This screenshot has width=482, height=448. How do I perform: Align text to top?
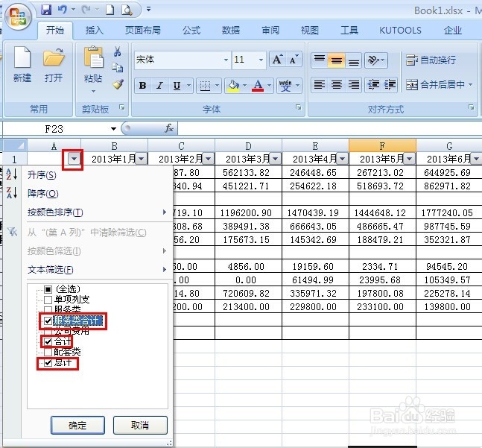click(320, 60)
